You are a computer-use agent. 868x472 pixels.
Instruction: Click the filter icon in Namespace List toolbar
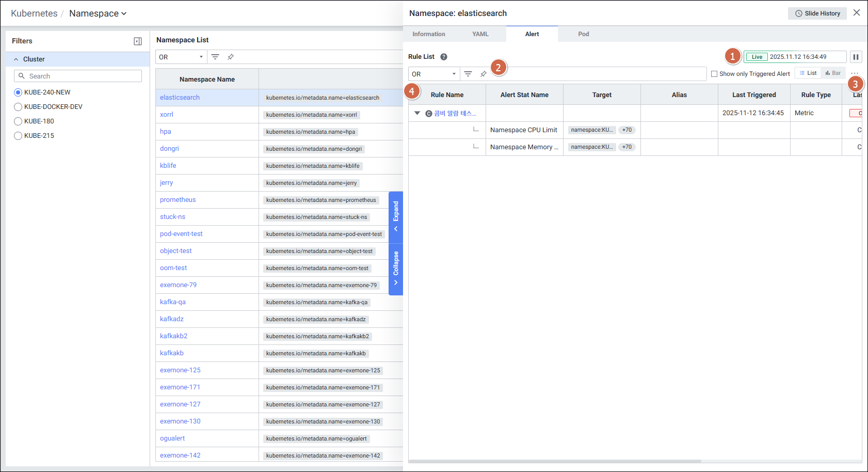tap(215, 57)
